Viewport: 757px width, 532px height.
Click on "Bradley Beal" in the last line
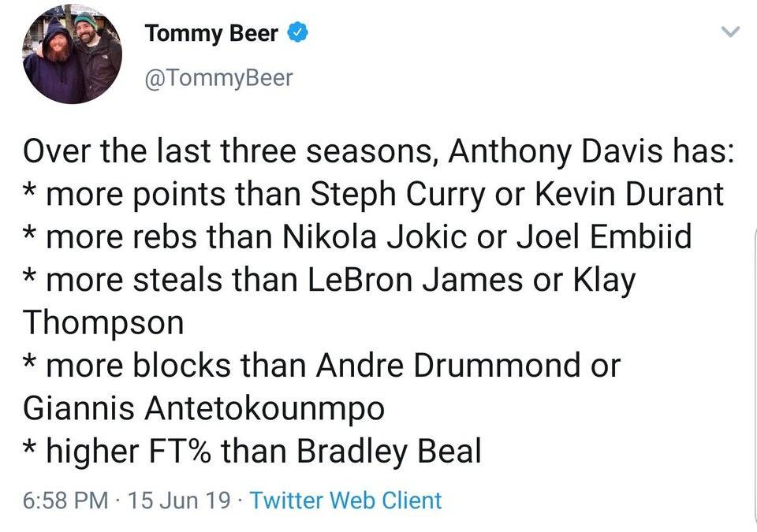(x=389, y=452)
